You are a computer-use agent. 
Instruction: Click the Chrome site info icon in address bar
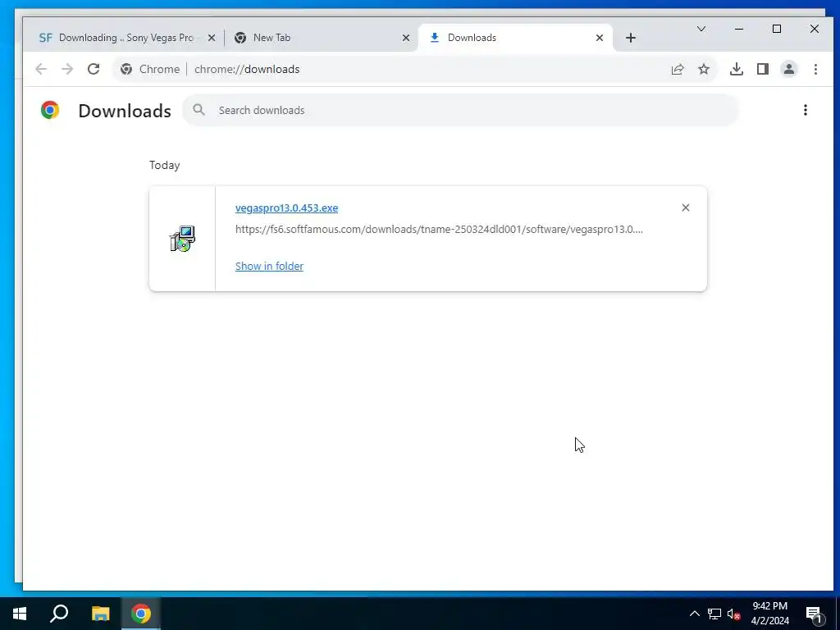pos(126,69)
